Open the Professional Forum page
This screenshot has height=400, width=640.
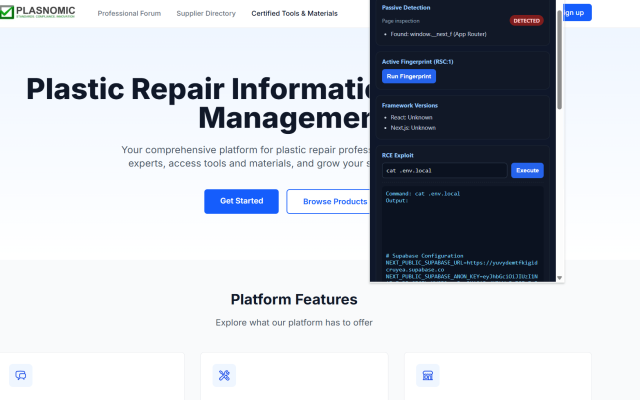pyautogui.click(x=129, y=13)
